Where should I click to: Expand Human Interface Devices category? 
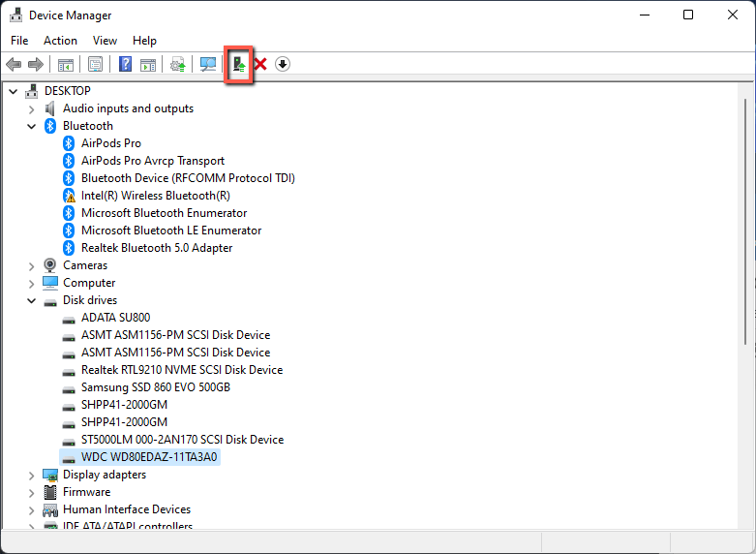point(31,510)
